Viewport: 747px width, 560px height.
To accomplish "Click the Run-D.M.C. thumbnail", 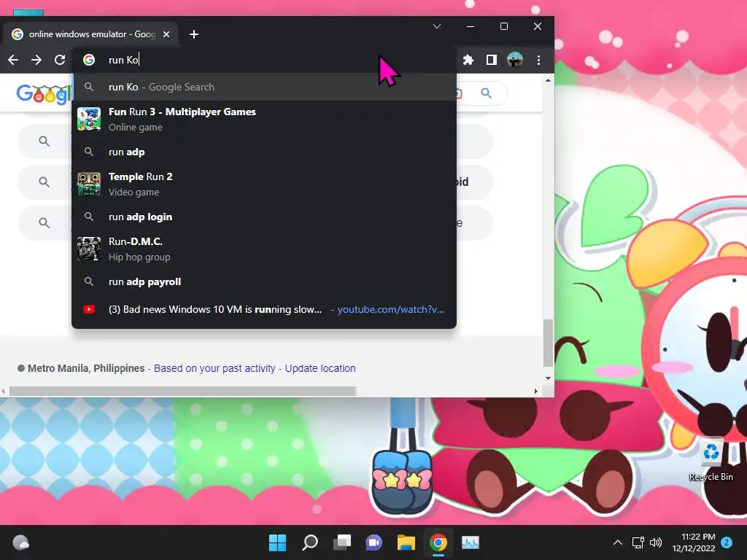I will [x=89, y=249].
